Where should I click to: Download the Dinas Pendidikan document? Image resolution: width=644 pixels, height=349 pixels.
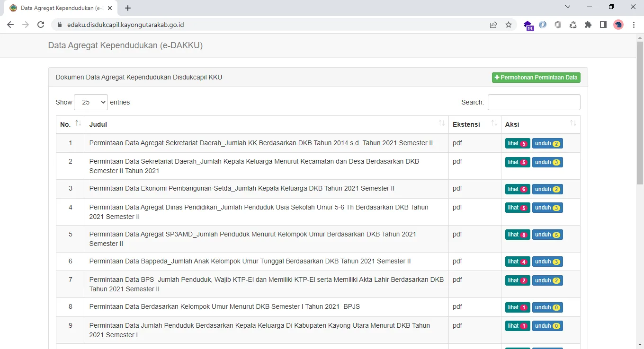[x=547, y=208]
